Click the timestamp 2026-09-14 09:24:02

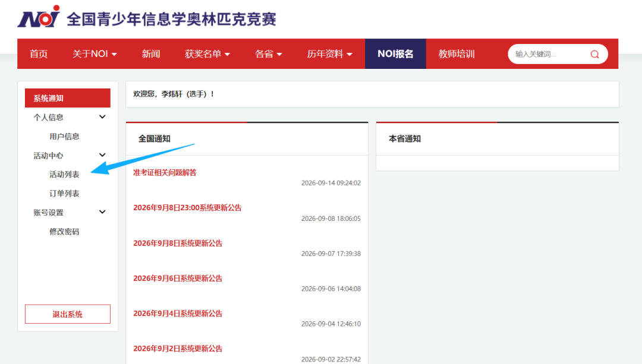point(331,183)
